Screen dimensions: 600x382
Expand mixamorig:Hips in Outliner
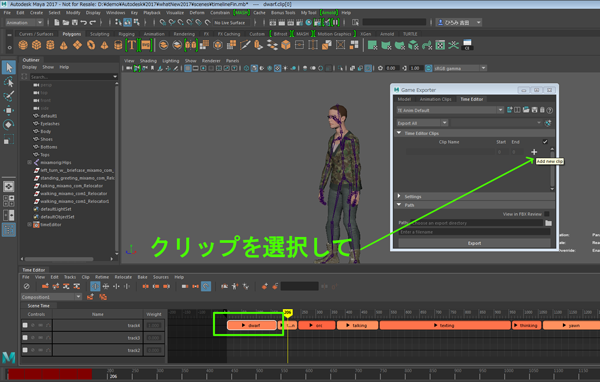click(29, 162)
